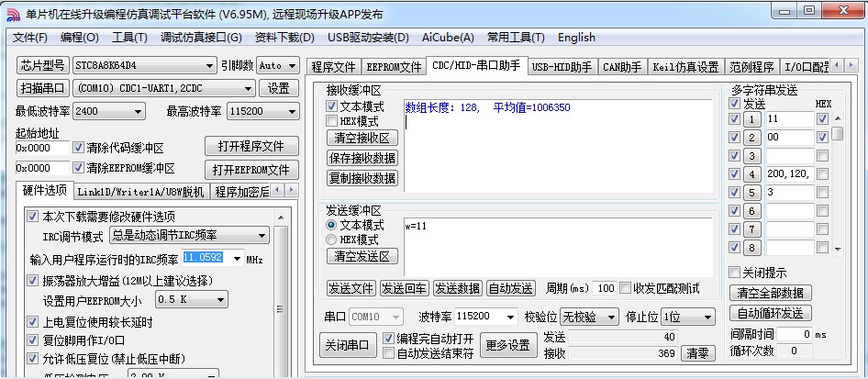Open the 文件(F) menu
Screen dimensions: 868x379
[30, 38]
